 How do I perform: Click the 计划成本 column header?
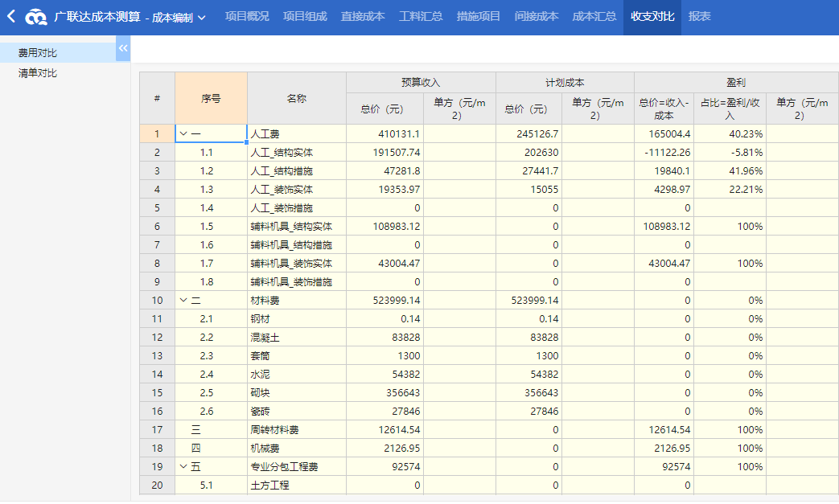[565, 83]
